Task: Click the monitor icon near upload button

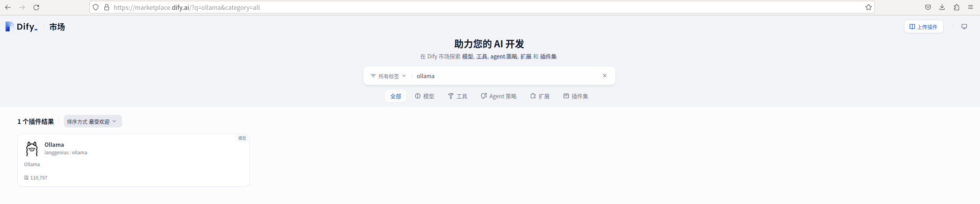Action: point(964,26)
